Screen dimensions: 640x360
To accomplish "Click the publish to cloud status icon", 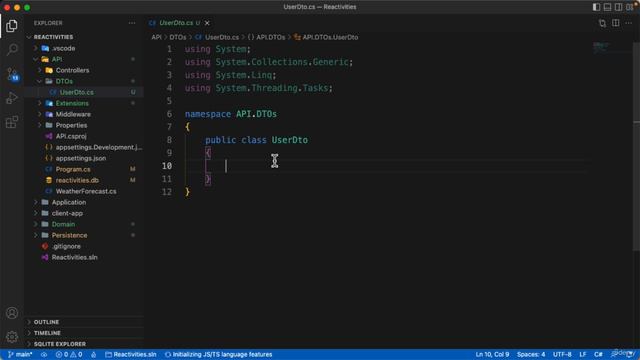I will (44, 355).
